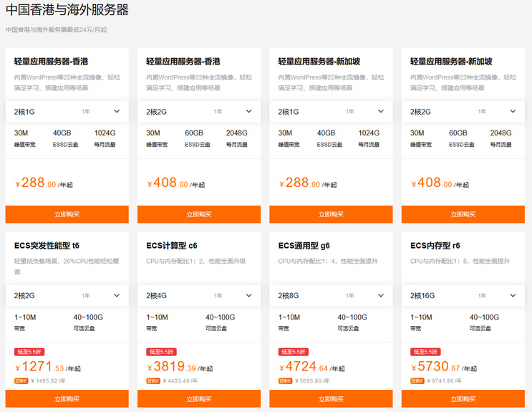Buy the ¥288 新加坡 lightweight server
Image resolution: width=532 pixels, height=412 pixels.
(x=331, y=214)
